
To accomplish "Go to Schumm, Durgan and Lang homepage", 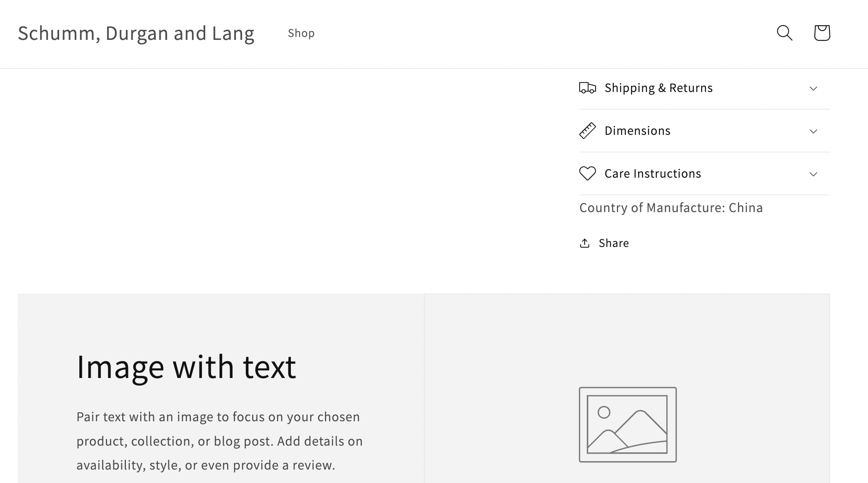I will coord(136,33).
